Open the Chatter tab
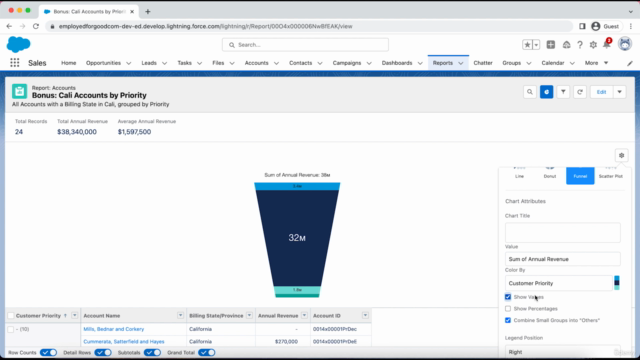The height and width of the screenshot is (360, 640). pos(483,63)
